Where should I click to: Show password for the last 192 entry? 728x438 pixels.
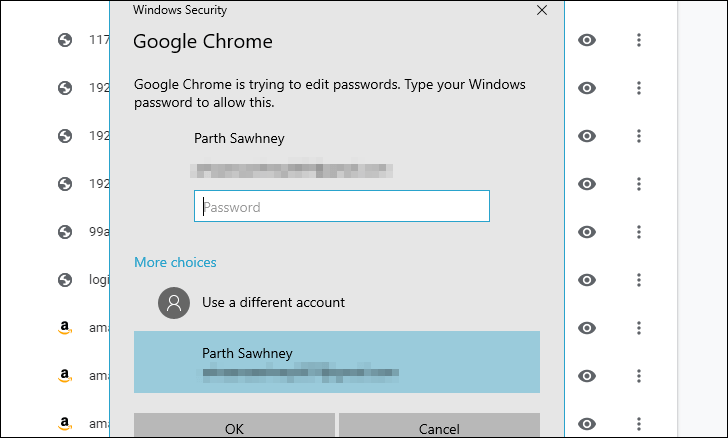(587, 184)
